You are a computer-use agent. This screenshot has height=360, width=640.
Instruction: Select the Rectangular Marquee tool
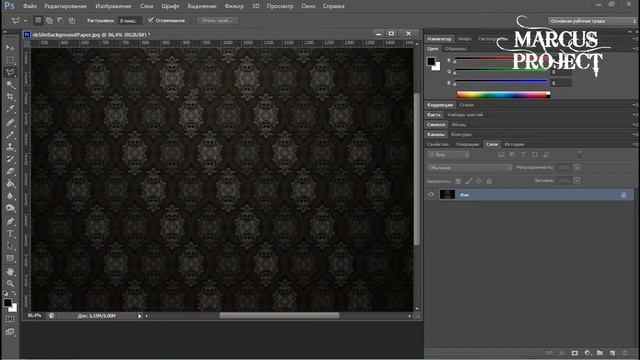[x=10, y=60]
